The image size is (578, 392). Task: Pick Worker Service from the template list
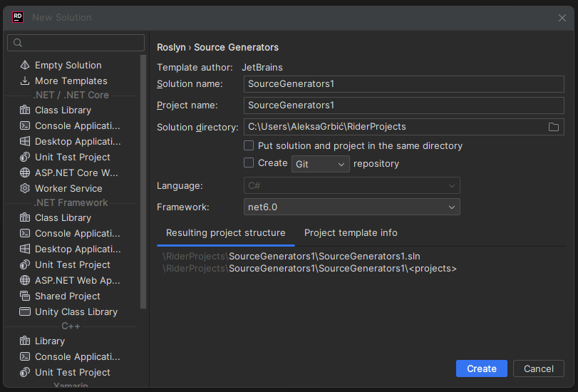tap(68, 188)
